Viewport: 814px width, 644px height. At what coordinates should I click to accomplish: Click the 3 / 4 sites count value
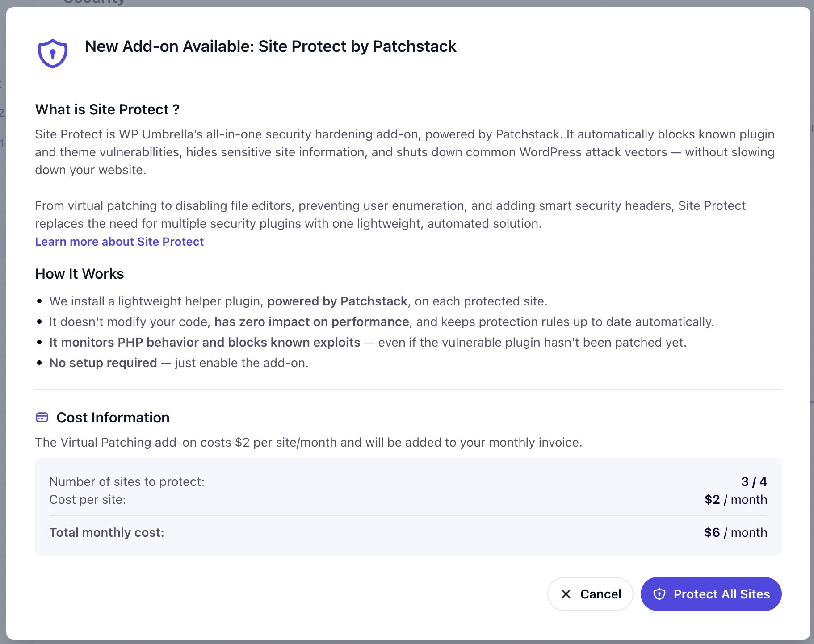pyautogui.click(x=754, y=481)
